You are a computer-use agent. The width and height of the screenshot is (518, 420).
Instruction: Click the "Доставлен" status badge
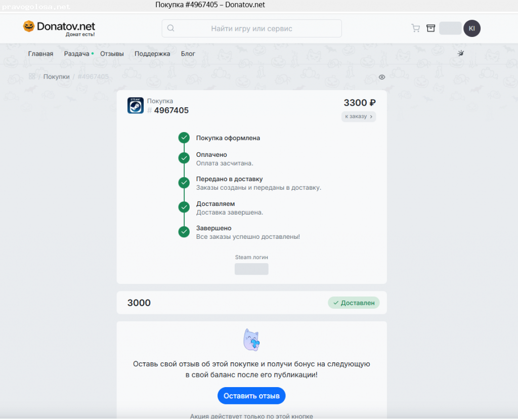(354, 303)
